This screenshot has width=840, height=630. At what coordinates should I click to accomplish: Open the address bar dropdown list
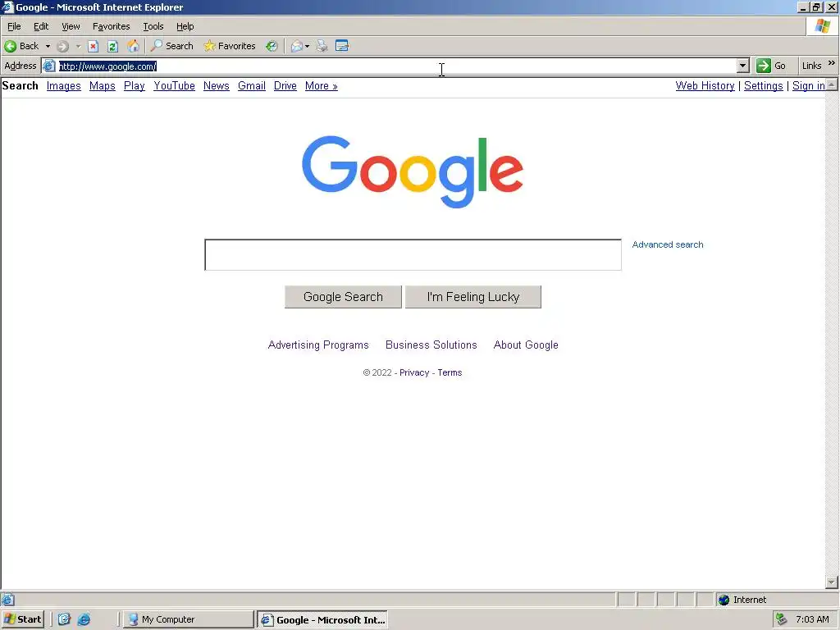tap(742, 66)
